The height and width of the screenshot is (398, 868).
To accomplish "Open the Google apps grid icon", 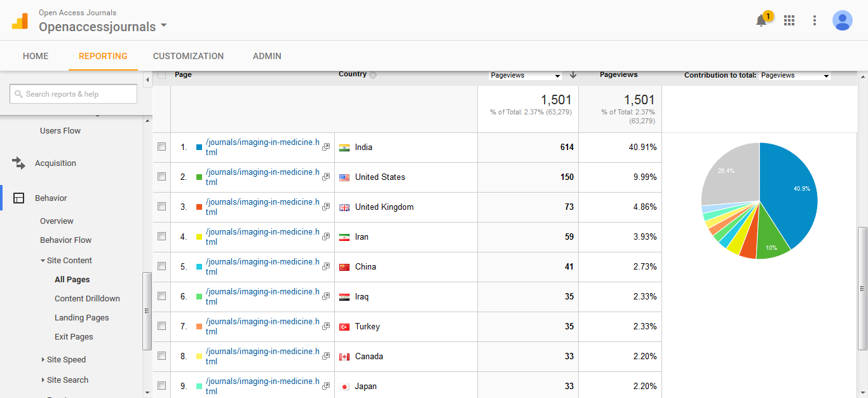I will point(789,20).
